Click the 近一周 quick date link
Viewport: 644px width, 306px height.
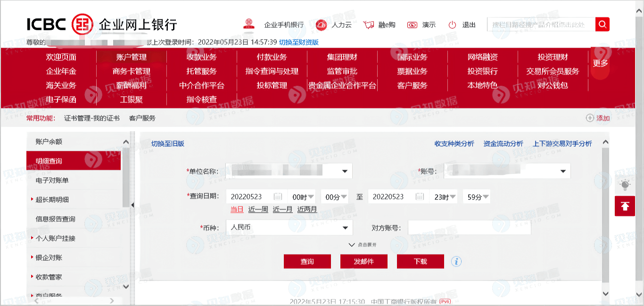click(x=258, y=209)
